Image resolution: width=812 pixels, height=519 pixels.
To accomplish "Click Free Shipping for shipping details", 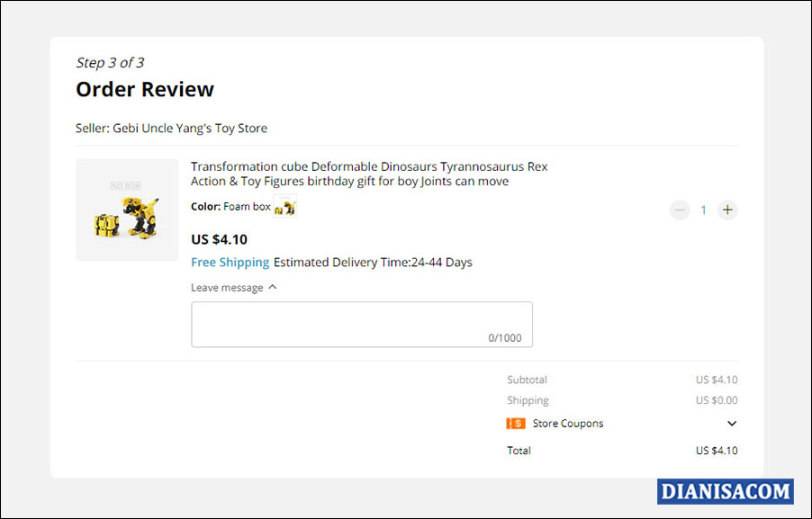I will tap(230, 262).
